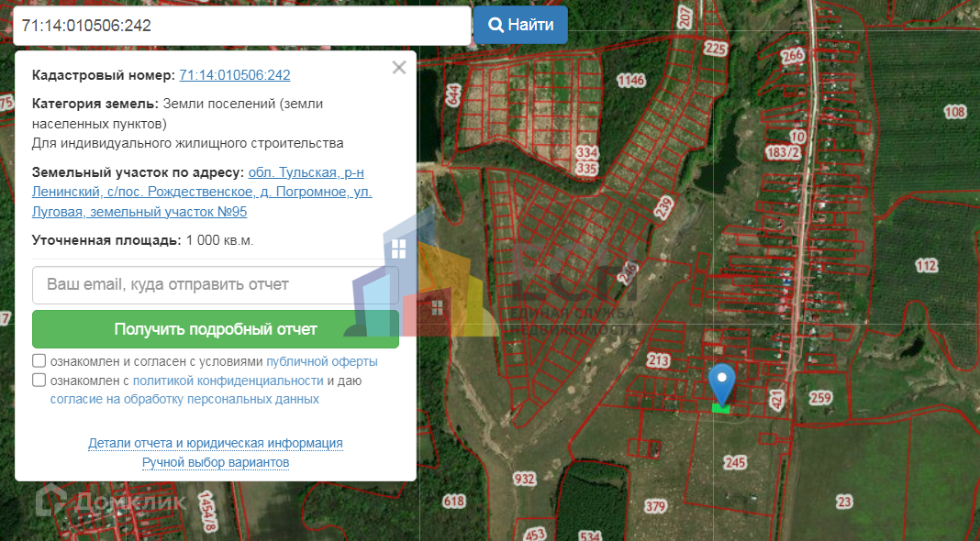Select parcel labeled 335 on map

point(587,168)
